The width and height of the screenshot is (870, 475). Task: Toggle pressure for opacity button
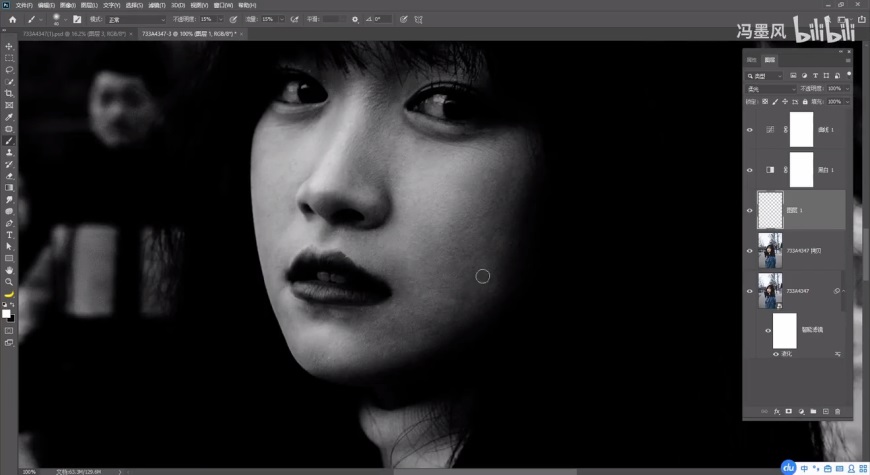click(x=233, y=19)
